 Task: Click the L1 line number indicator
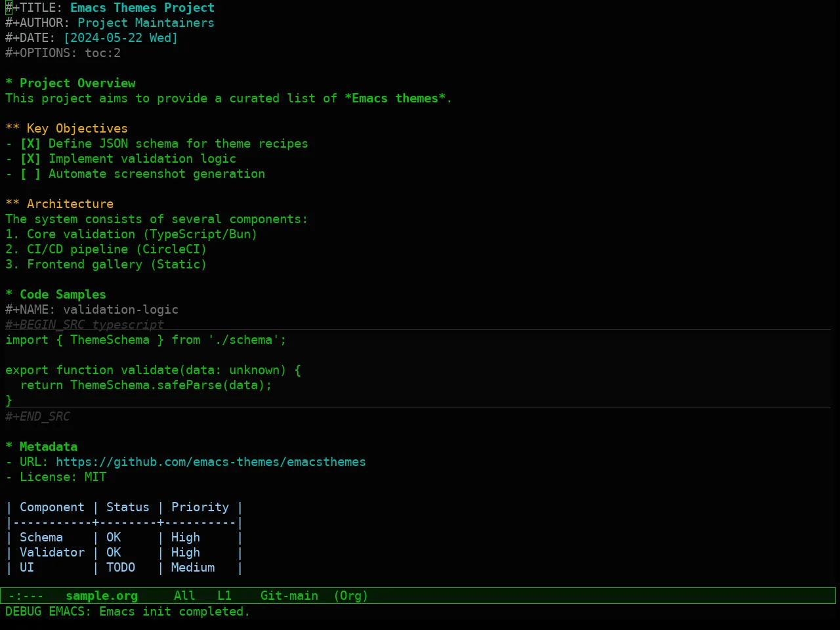224,596
